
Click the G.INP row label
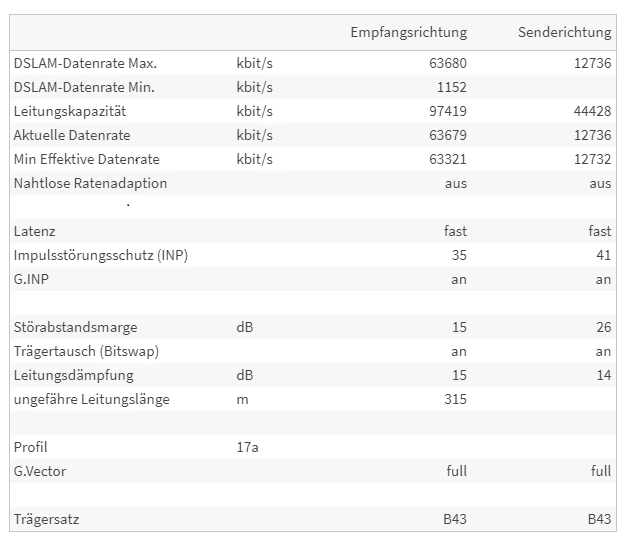point(31,279)
